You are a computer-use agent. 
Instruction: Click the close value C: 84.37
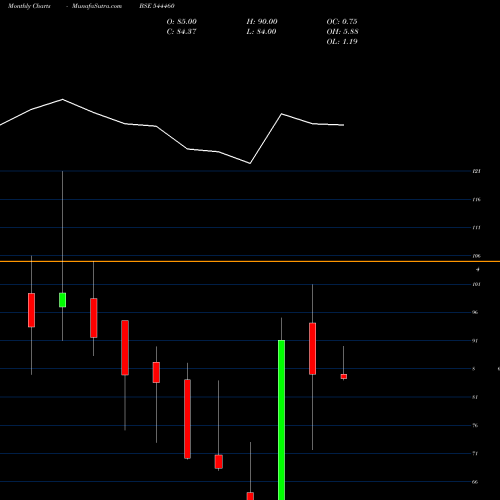pyautogui.click(x=182, y=31)
